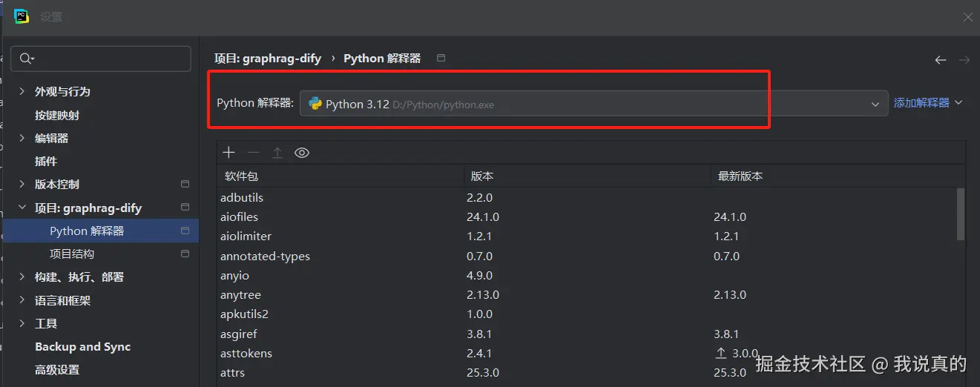
Task: Click the PyCharm logo in the title bar
Action: coord(22,16)
